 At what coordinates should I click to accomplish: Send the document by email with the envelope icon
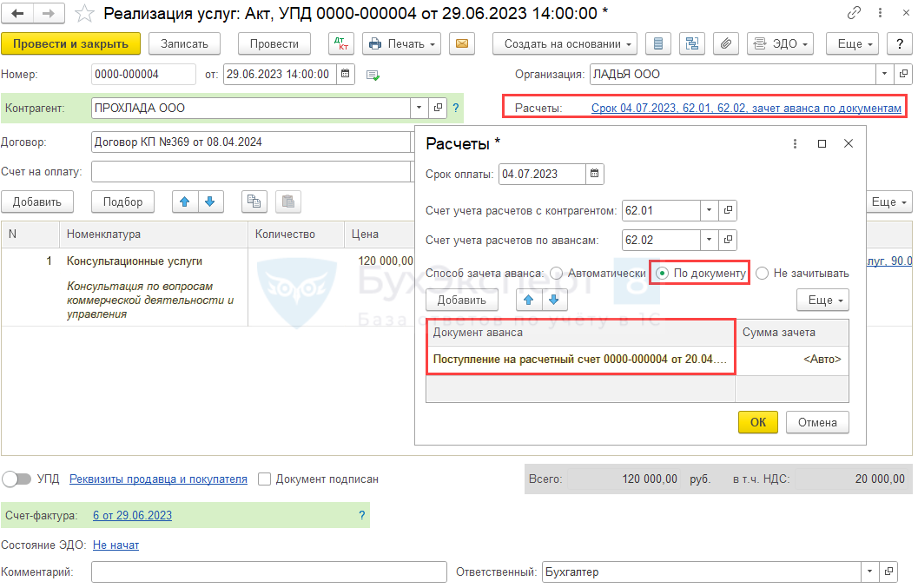[462, 44]
